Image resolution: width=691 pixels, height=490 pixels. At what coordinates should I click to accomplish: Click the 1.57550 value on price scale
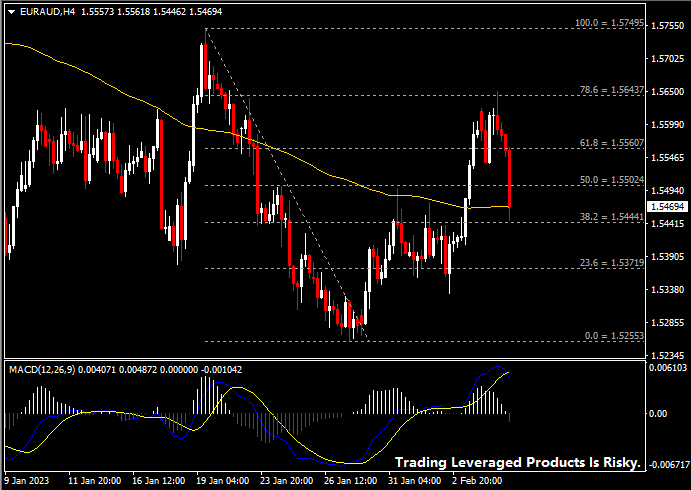coord(667,25)
